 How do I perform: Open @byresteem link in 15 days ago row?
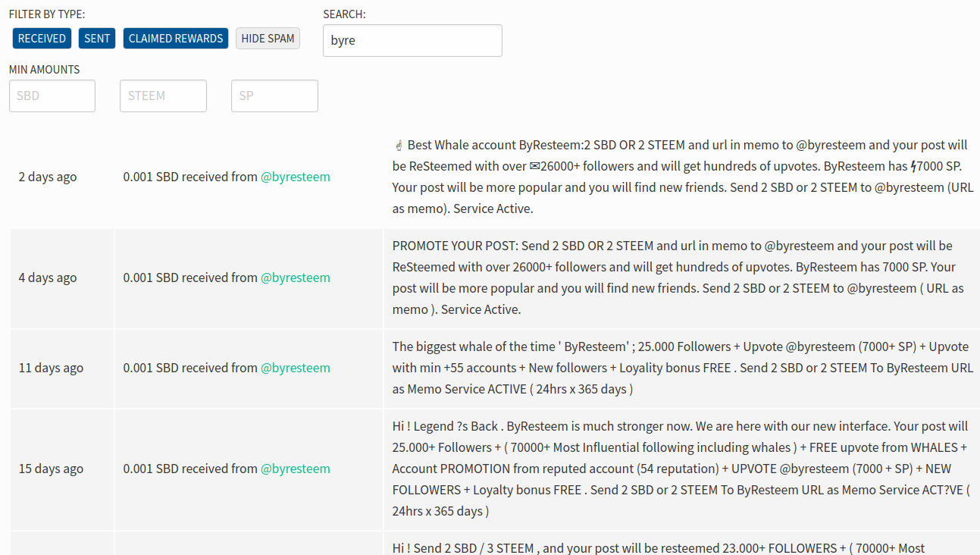[296, 469]
